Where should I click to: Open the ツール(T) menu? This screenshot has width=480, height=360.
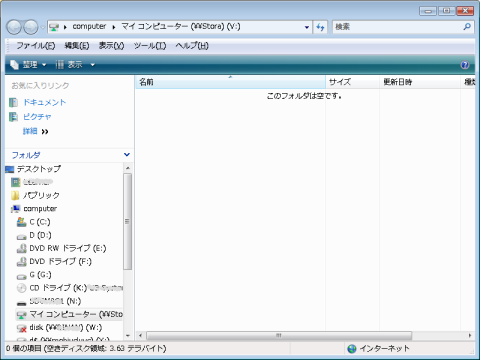coord(150,45)
